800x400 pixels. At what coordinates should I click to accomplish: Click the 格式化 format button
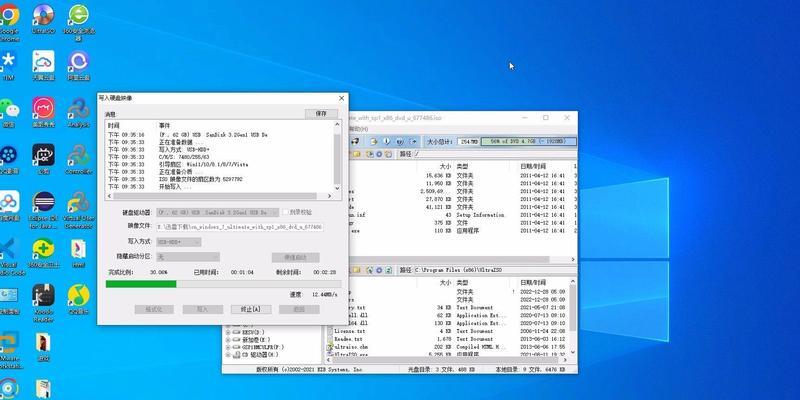154,309
